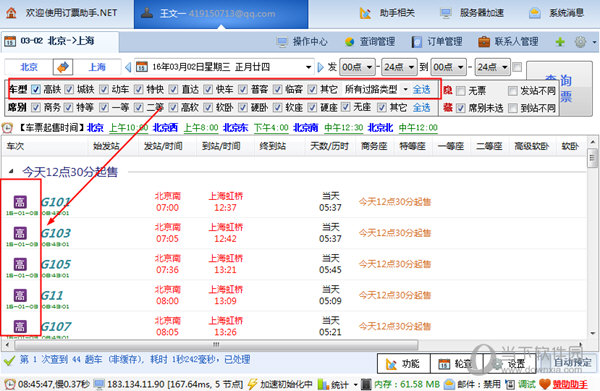
Task: Open 操作中心
Action: point(302,41)
